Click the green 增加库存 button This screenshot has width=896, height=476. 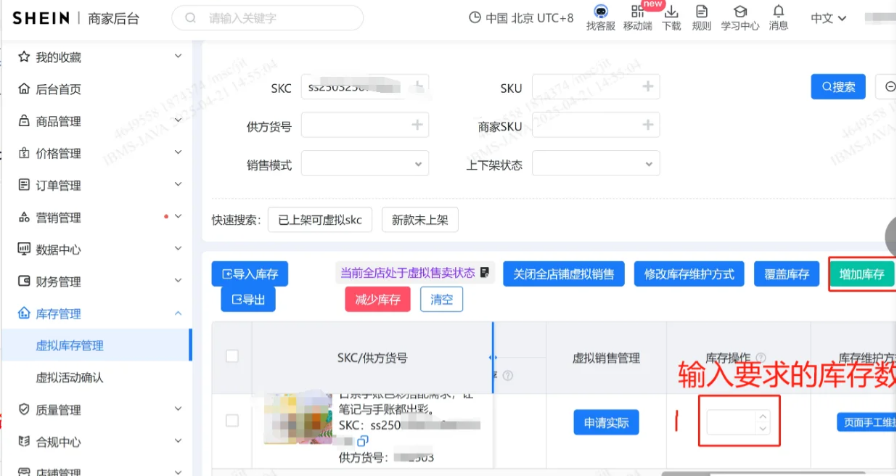coord(862,274)
